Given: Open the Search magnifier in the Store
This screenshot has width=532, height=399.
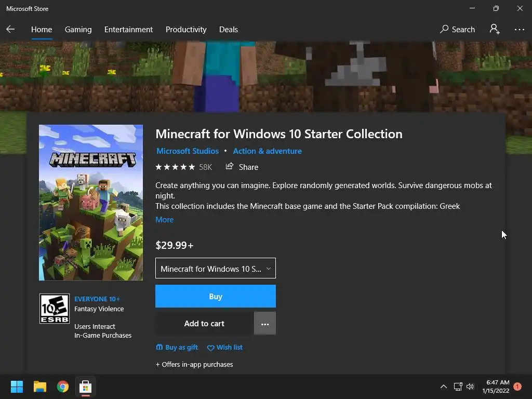Looking at the screenshot, I should [x=457, y=29].
